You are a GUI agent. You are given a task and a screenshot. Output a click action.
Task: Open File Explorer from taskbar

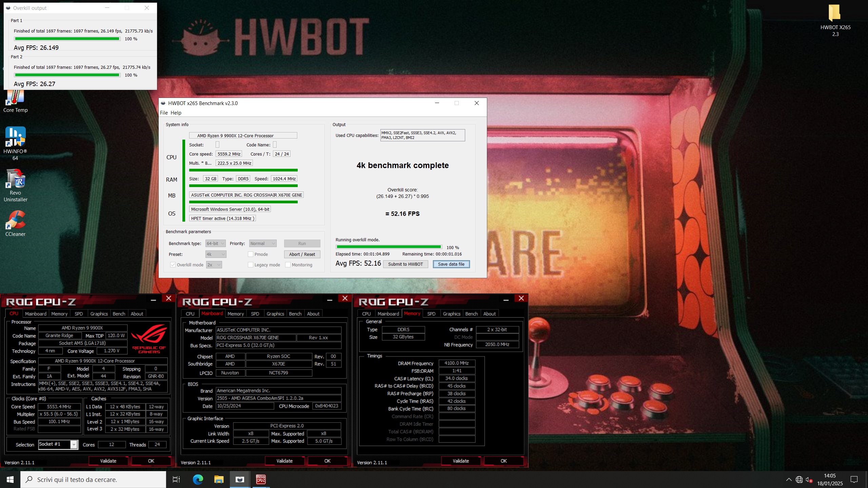pos(219,480)
